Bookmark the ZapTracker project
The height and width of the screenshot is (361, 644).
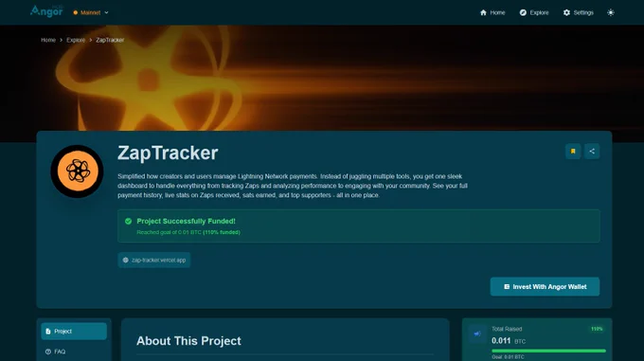click(573, 152)
